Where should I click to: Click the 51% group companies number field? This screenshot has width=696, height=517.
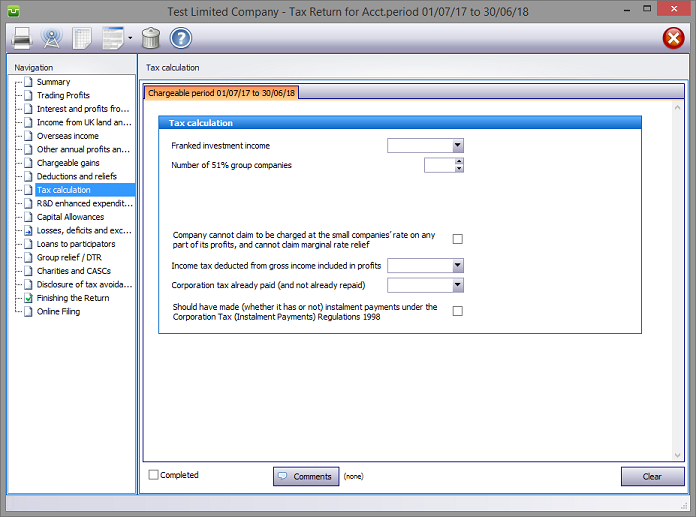439,165
